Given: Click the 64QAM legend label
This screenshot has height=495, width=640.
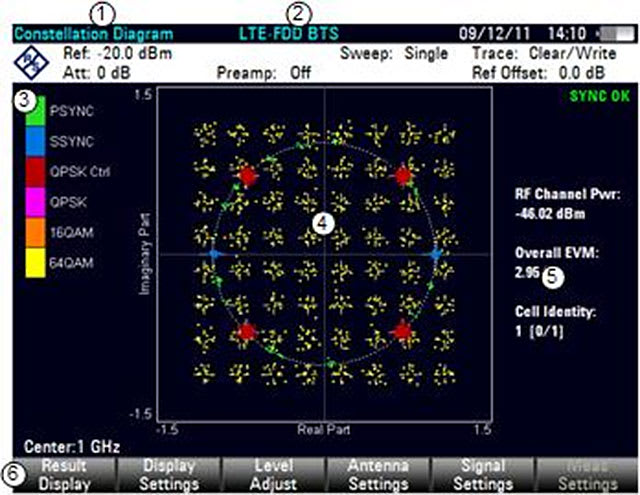Looking at the screenshot, I should pos(71,262).
